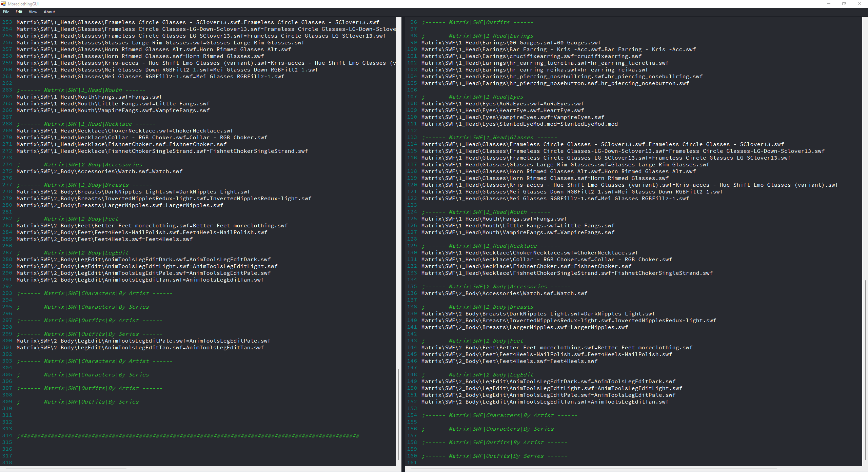Screen dimensions: 868x472
Task: Open the Edit menu
Action: coord(19,12)
